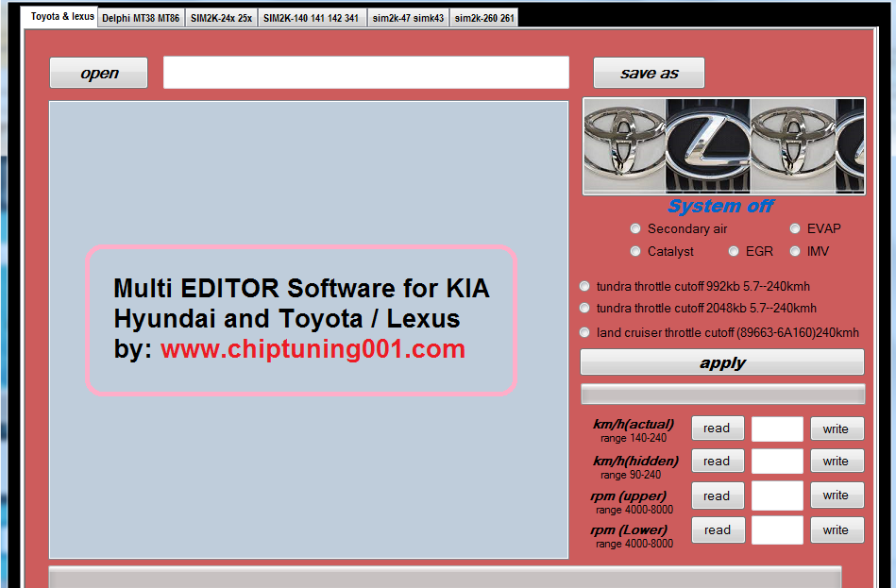
Task: Choose land cruiser throttle cutoff option
Action: click(585, 332)
